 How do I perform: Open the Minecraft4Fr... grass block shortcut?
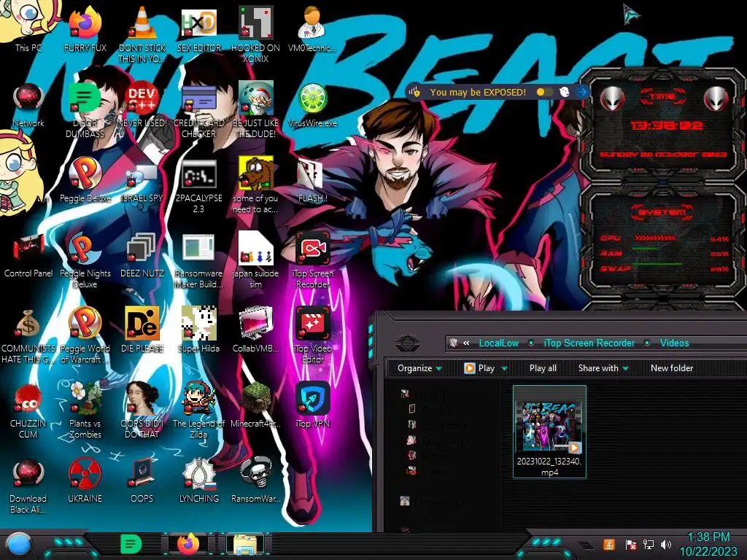coord(255,404)
